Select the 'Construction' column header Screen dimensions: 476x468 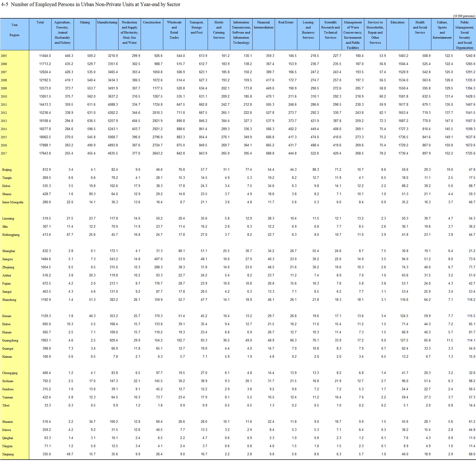152,22
